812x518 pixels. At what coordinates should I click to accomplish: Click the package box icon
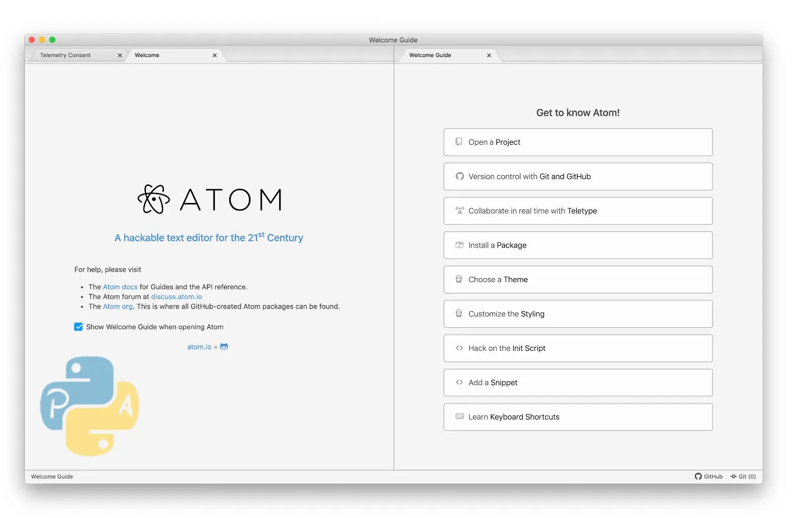coord(459,245)
